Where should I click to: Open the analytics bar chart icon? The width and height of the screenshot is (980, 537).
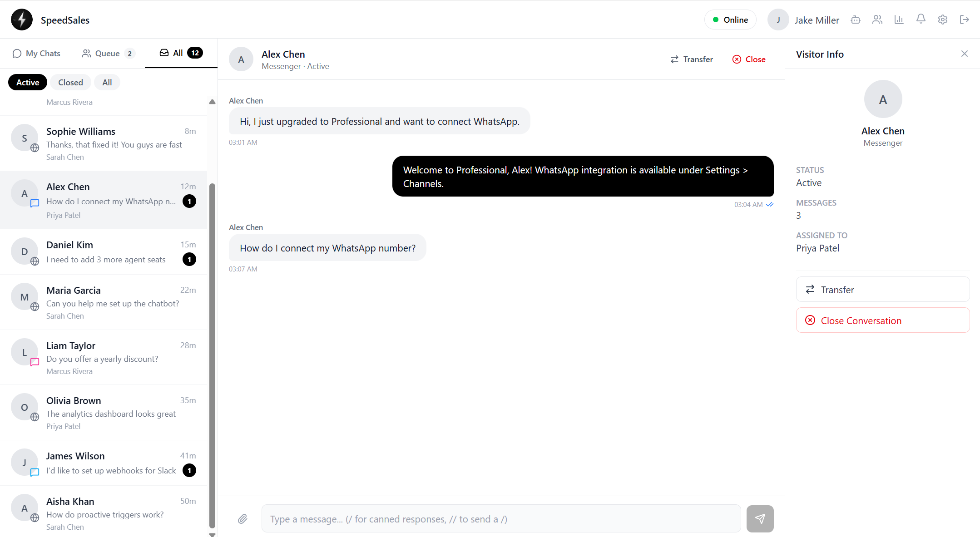899,20
